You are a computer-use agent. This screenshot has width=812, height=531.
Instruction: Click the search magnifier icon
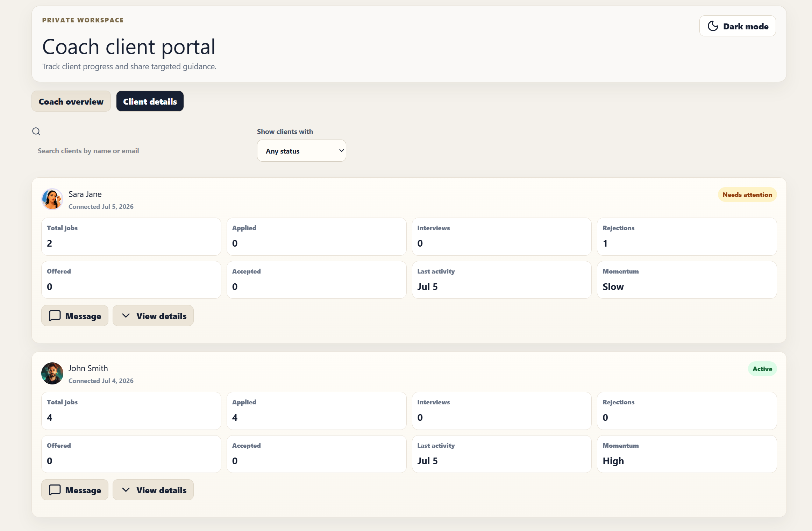(x=36, y=132)
